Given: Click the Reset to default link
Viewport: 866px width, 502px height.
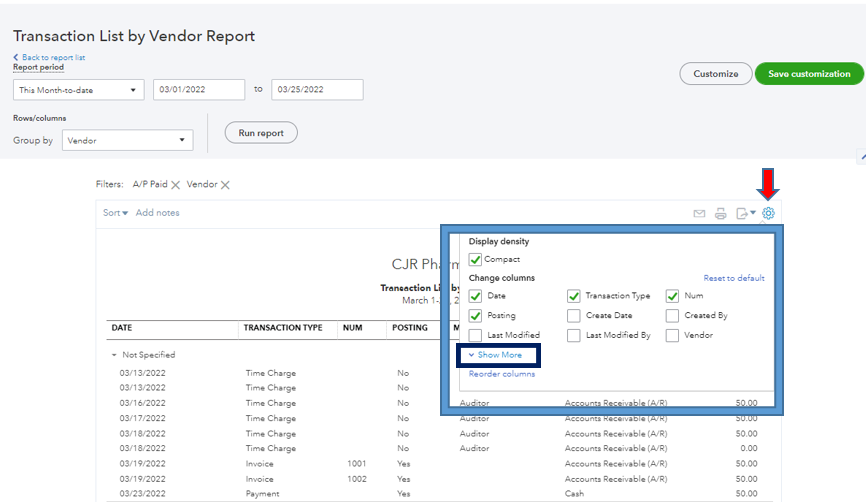Looking at the screenshot, I should [x=733, y=278].
